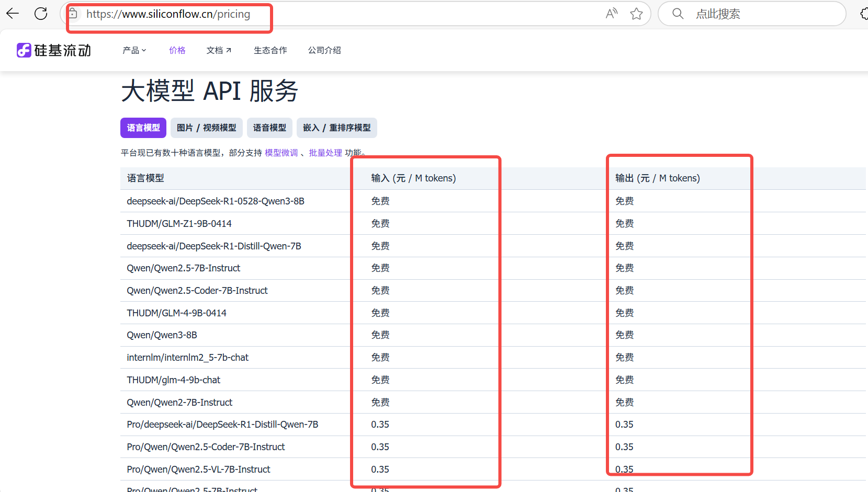This screenshot has height=492, width=868.
Task: Click the 输入 (元 / M tokens) header
Action: tap(413, 178)
